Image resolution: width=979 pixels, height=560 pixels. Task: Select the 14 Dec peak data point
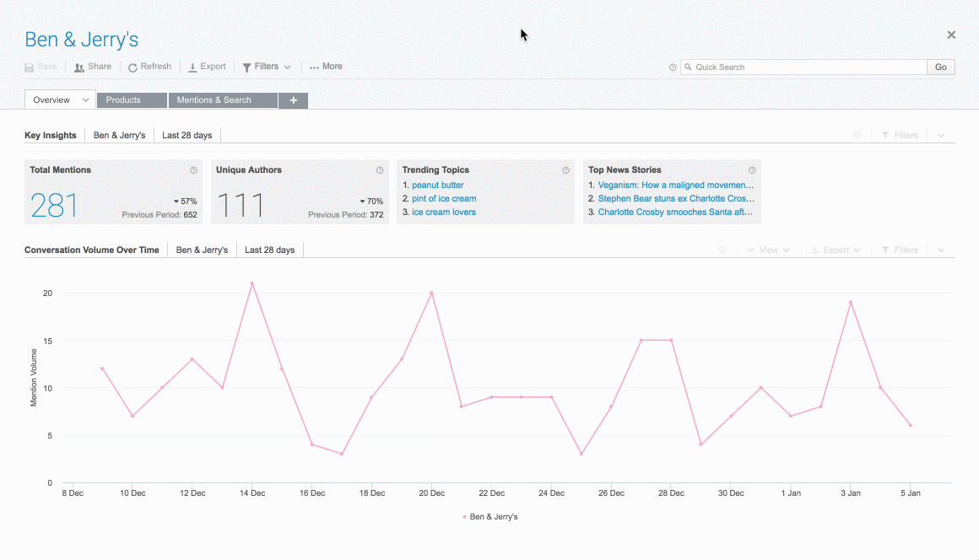pyautogui.click(x=252, y=283)
